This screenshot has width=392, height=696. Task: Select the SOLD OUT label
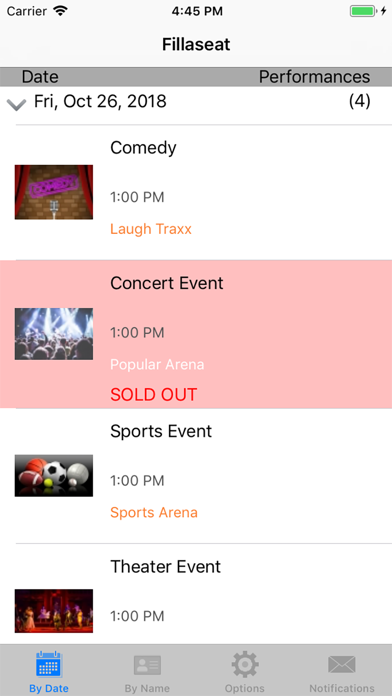pos(154,395)
